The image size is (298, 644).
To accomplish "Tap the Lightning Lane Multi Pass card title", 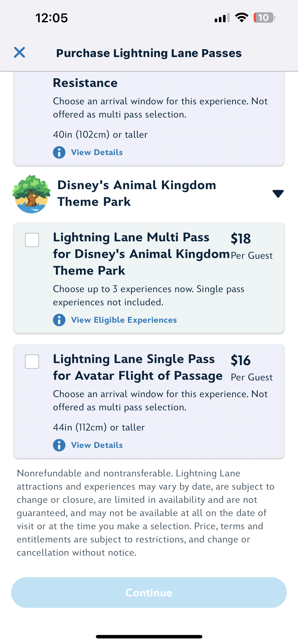I will coord(141,254).
